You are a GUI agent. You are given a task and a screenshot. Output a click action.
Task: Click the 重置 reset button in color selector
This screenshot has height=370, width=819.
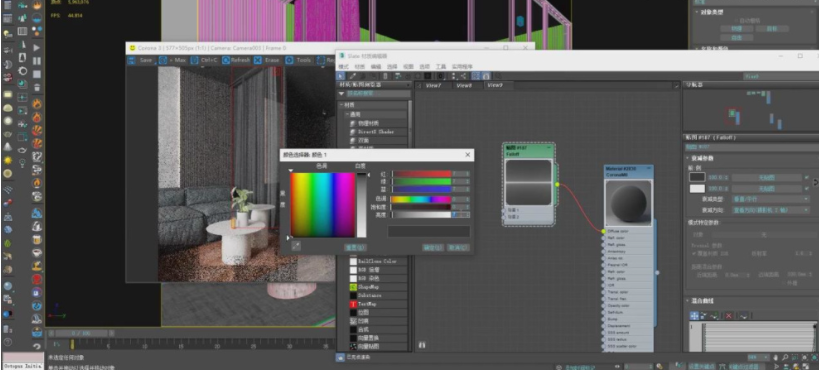pos(355,247)
